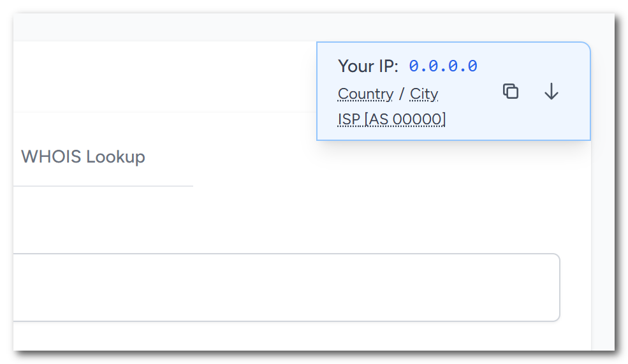Click the word "Lookup" in the tab label
The height and width of the screenshot is (364, 628).
click(x=115, y=157)
